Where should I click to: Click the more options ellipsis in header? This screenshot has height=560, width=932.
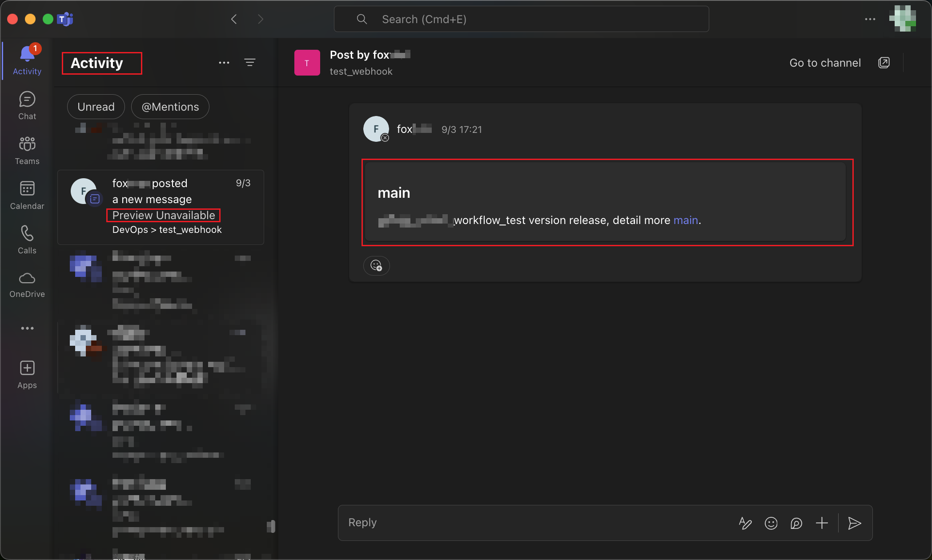click(870, 19)
